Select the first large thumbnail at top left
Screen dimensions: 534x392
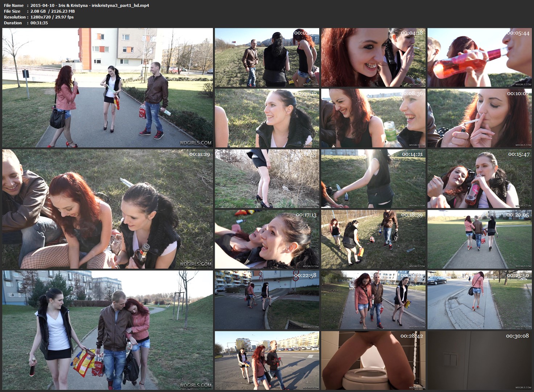107,88
